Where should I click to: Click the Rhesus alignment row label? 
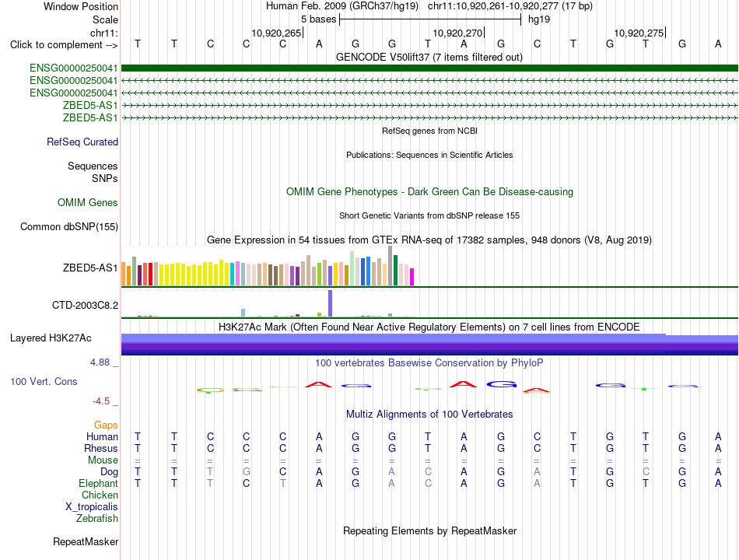[x=101, y=448]
